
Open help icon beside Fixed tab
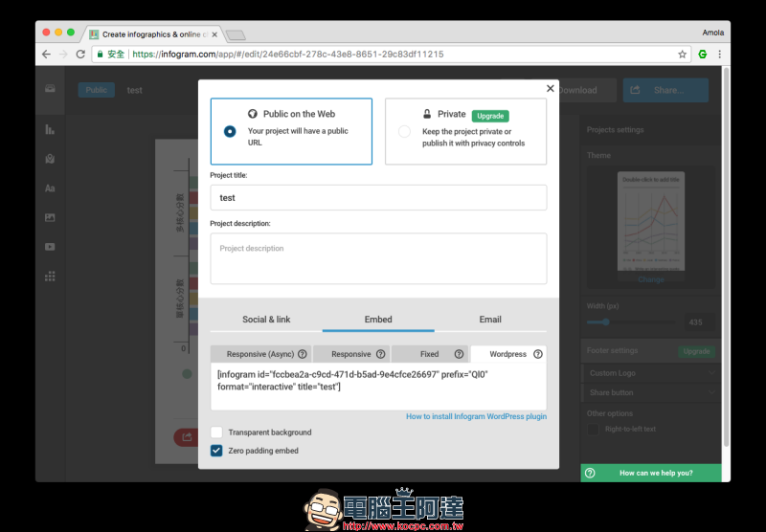point(459,354)
